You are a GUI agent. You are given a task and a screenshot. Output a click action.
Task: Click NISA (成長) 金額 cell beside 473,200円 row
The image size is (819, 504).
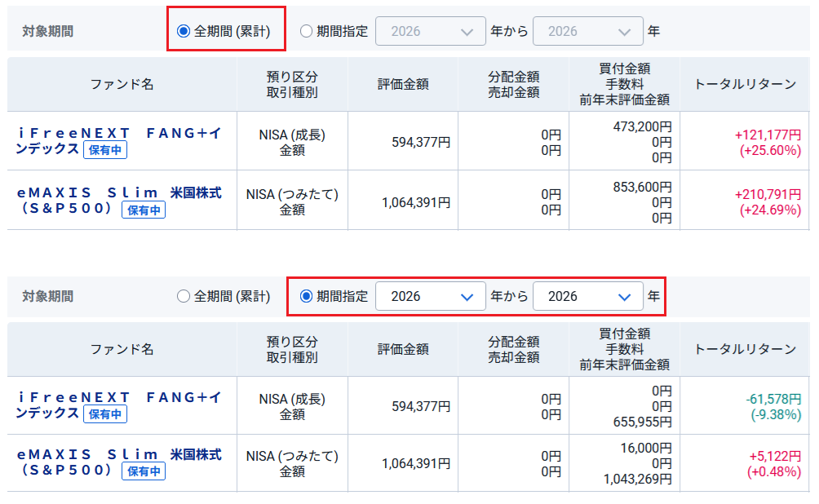coord(292,143)
